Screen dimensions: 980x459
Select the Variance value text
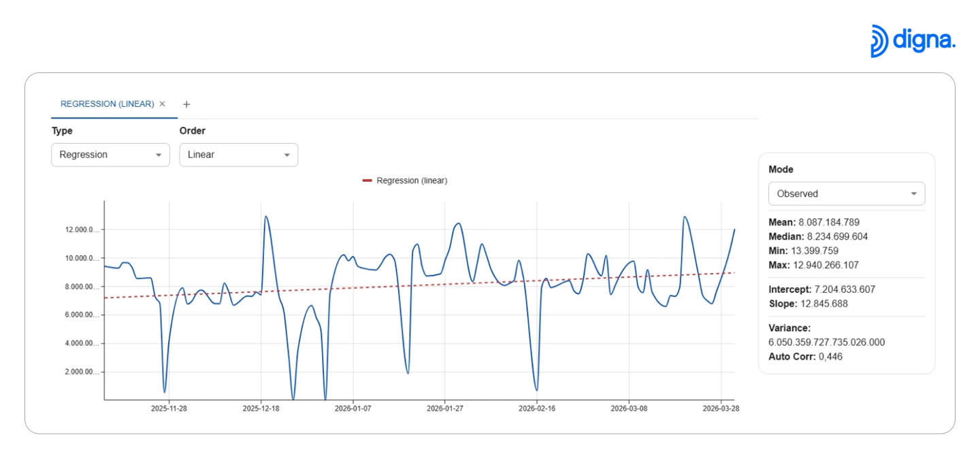826,343
